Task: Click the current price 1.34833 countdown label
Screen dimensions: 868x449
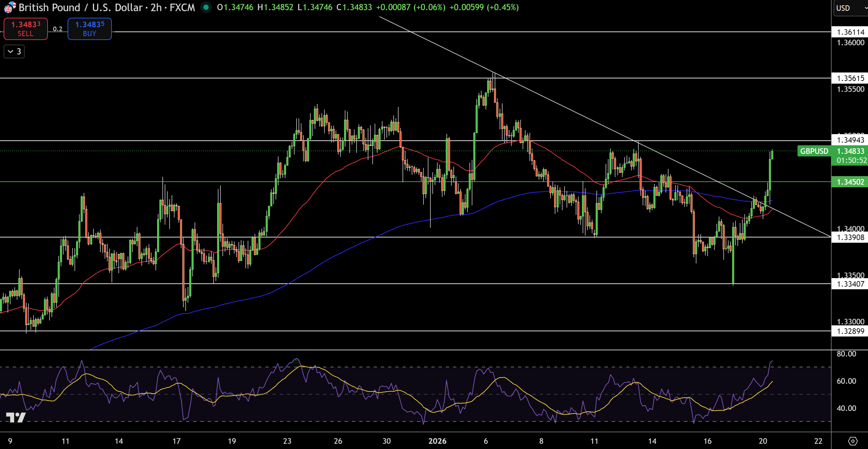Action: click(x=851, y=155)
